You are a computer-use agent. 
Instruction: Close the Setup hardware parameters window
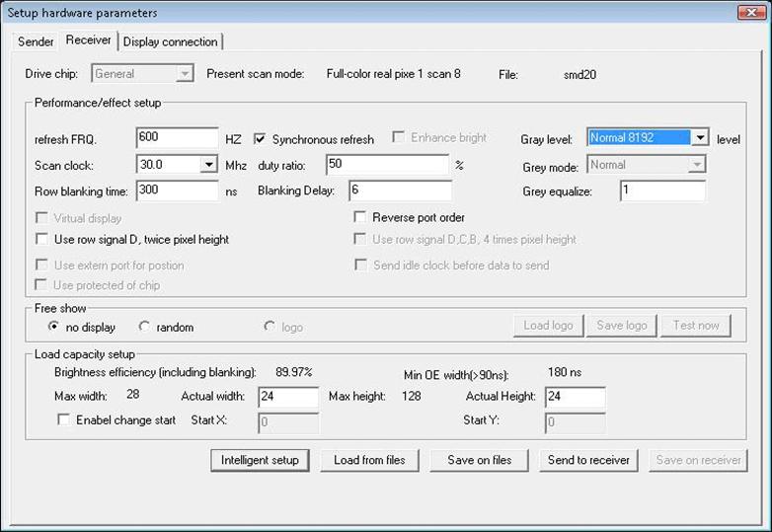point(751,12)
